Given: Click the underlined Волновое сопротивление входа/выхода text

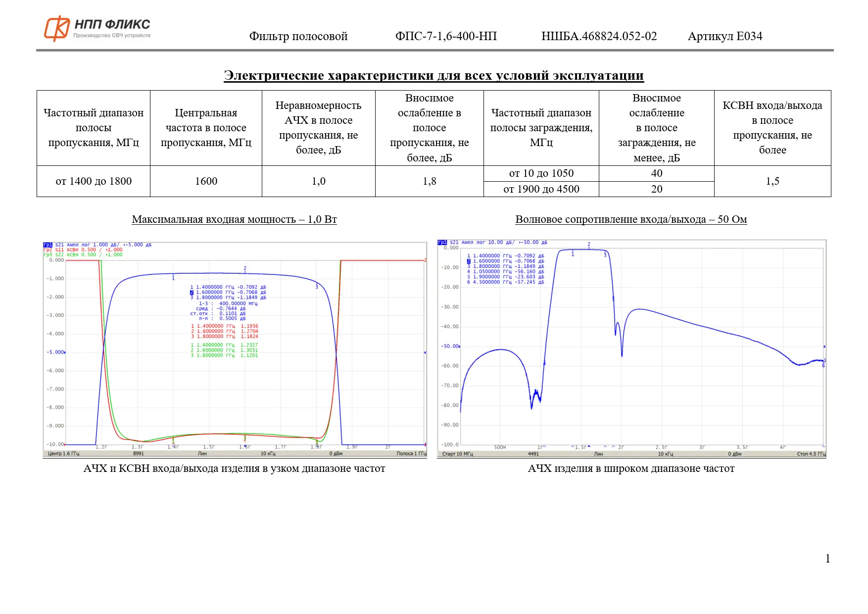Looking at the screenshot, I should (631, 219).
